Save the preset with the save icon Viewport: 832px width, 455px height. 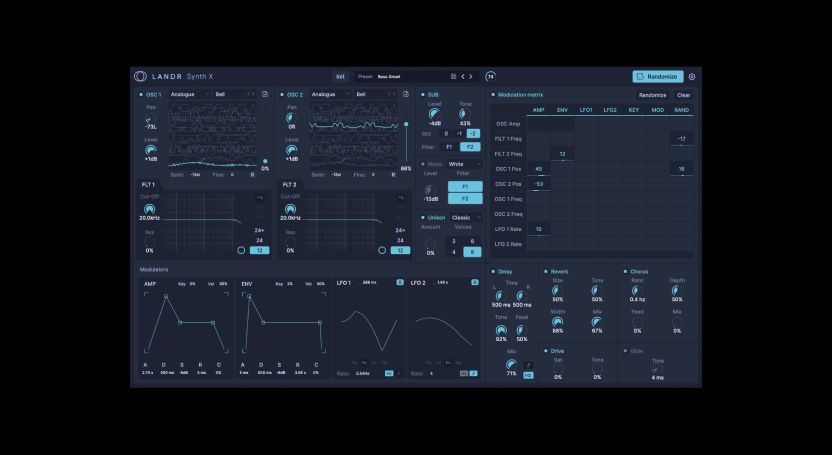(x=453, y=76)
